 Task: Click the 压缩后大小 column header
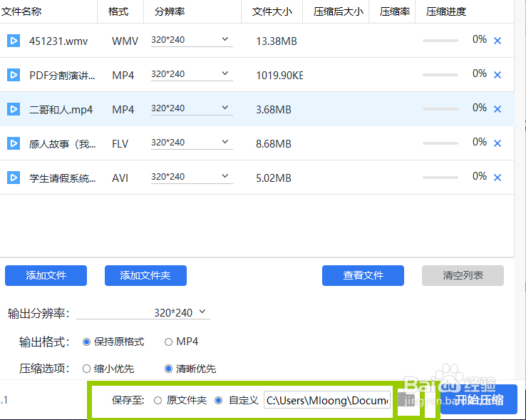339,11
